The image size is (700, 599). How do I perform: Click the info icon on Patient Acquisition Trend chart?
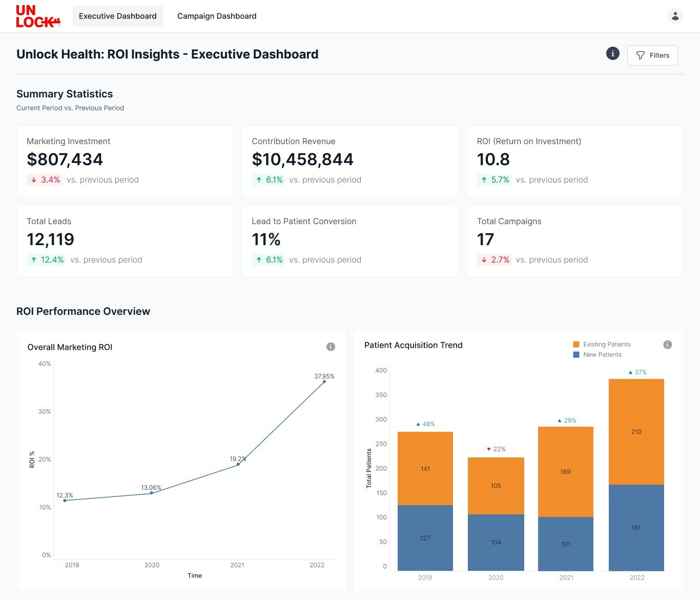[x=667, y=345]
